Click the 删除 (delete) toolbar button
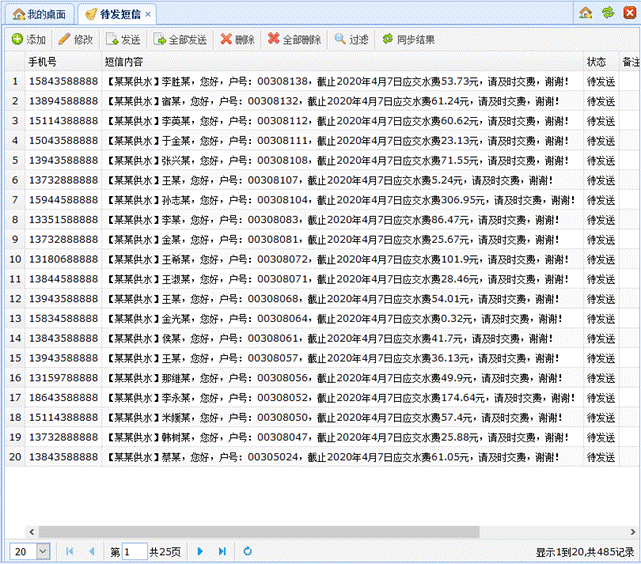Screen dimensions: 641x564 point(238,40)
